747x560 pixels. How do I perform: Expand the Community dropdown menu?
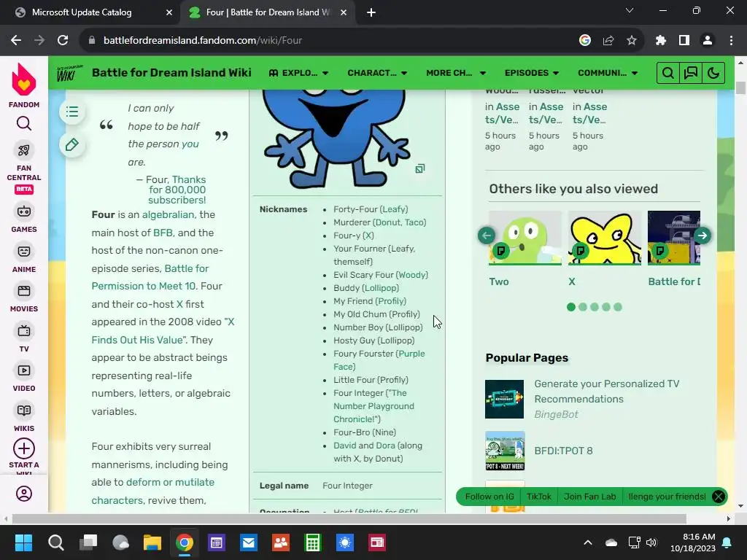[x=608, y=73]
